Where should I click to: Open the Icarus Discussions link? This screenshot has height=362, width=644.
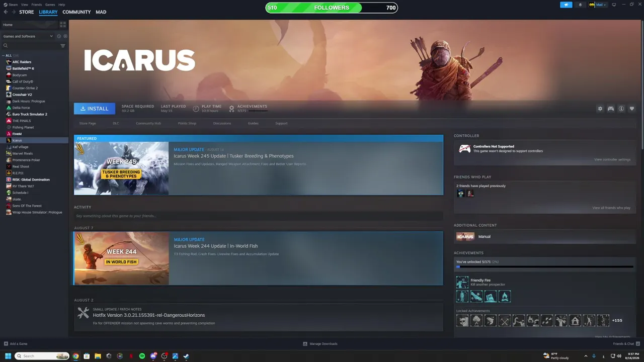pos(222,123)
